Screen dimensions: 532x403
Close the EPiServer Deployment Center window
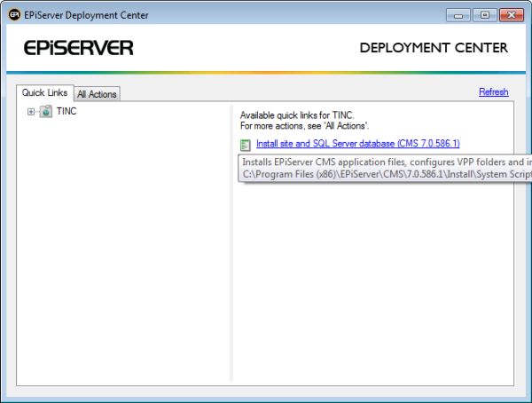tap(512, 15)
